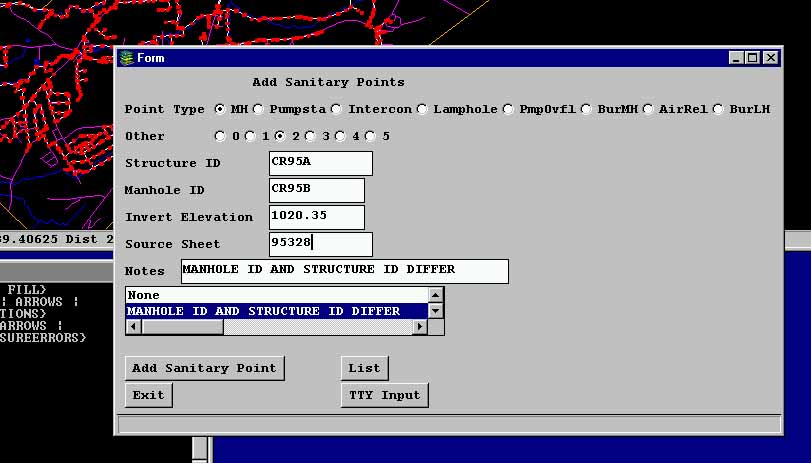
Task: Select the Pumpsta point type
Action: coord(258,109)
